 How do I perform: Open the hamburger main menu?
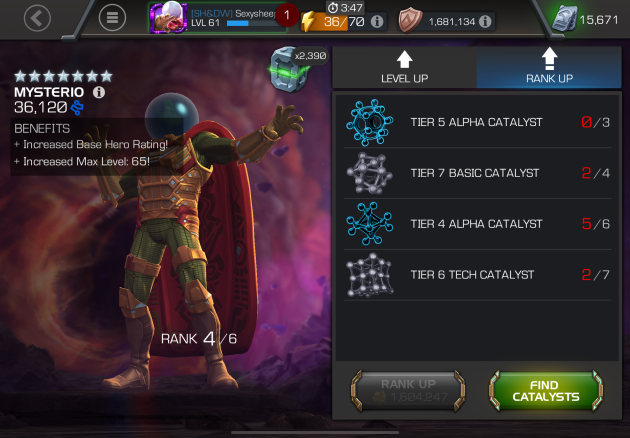tap(112, 18)
